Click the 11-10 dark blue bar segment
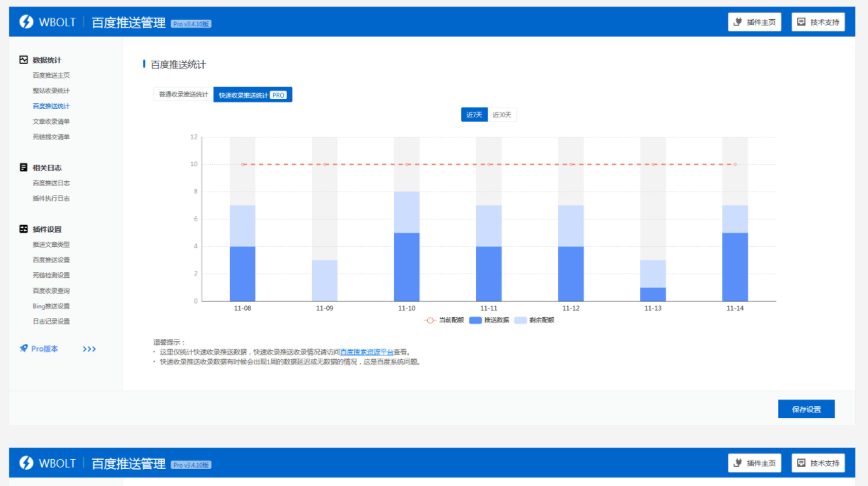The height and width of the screenshot is (486, 868). [407, 267]
